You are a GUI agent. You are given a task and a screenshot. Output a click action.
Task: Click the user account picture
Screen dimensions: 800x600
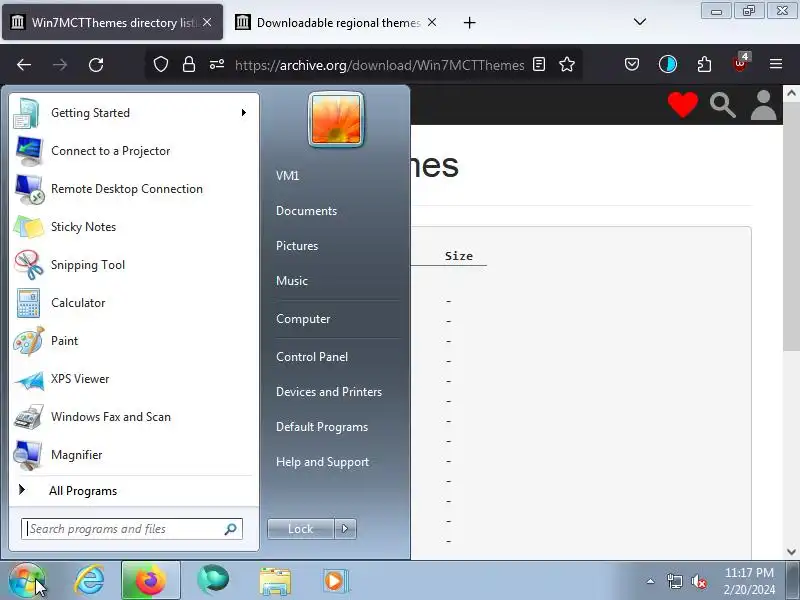coord(336,119)
